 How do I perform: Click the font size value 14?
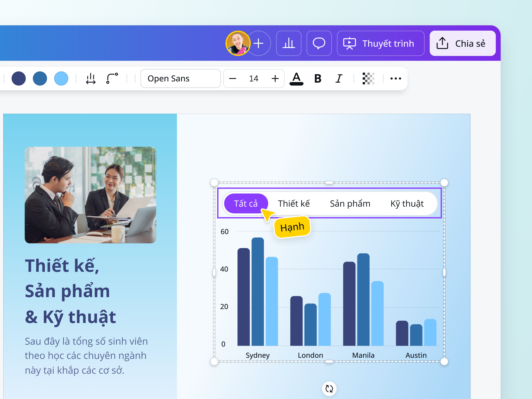(254, 78)
